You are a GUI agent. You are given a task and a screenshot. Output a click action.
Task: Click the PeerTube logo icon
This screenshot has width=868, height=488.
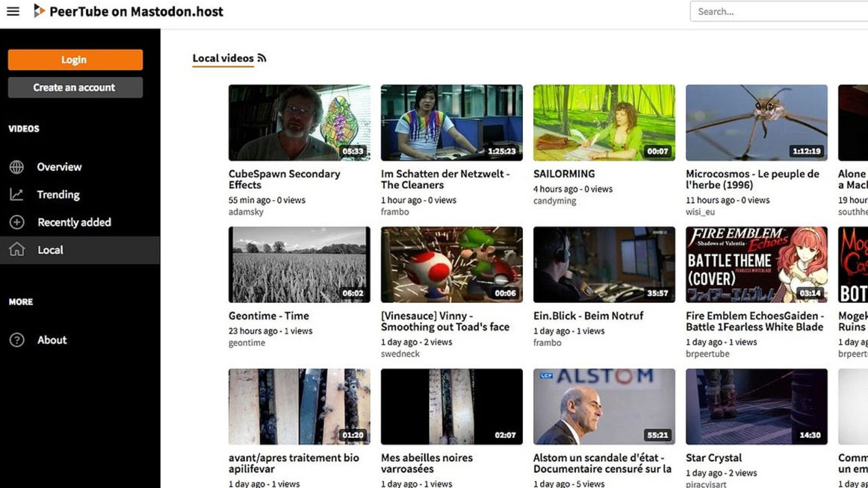tap(39, 11)
